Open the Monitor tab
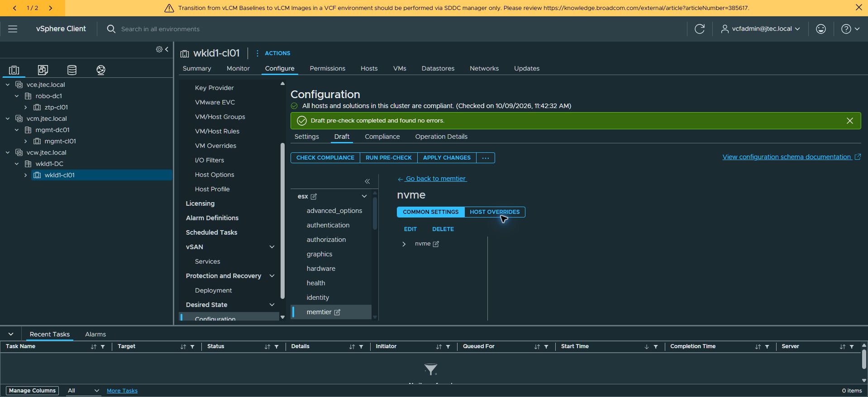Viewport: 868px width, 397px height. [x=238, y=68]
